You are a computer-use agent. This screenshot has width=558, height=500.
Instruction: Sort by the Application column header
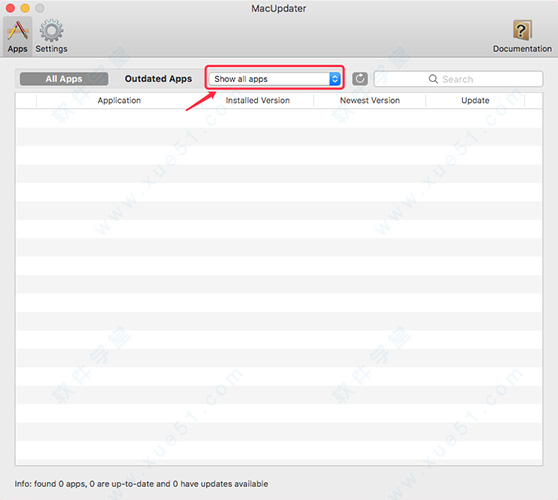pos(119,100)
